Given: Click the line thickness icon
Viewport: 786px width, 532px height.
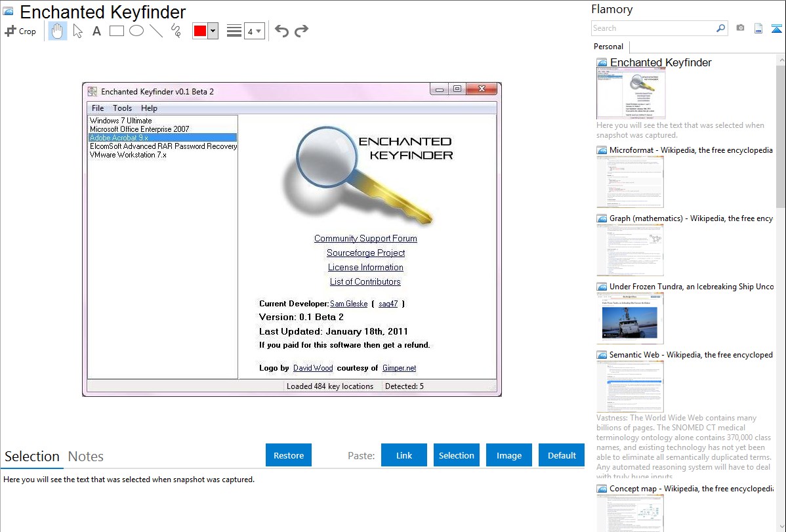Looking at the screenshot, I should 234,31.
